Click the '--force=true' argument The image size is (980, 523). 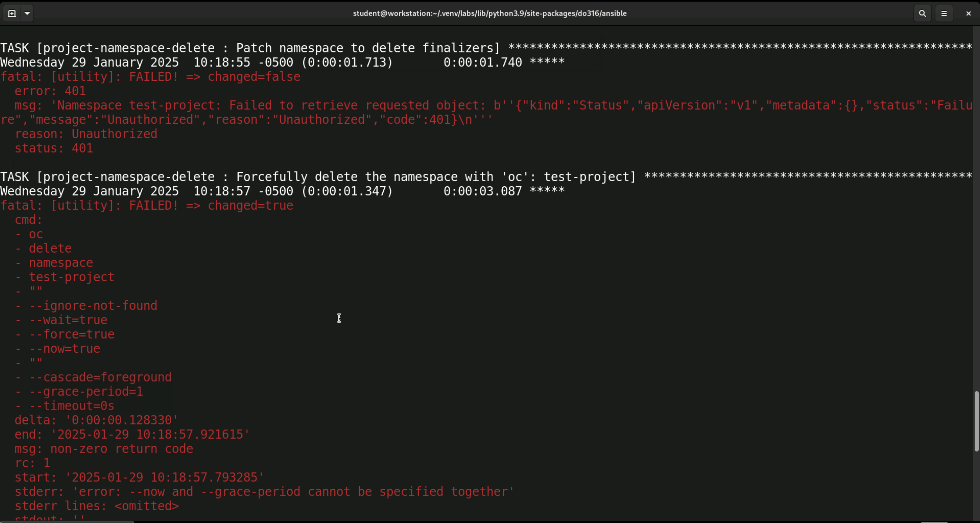72,334
